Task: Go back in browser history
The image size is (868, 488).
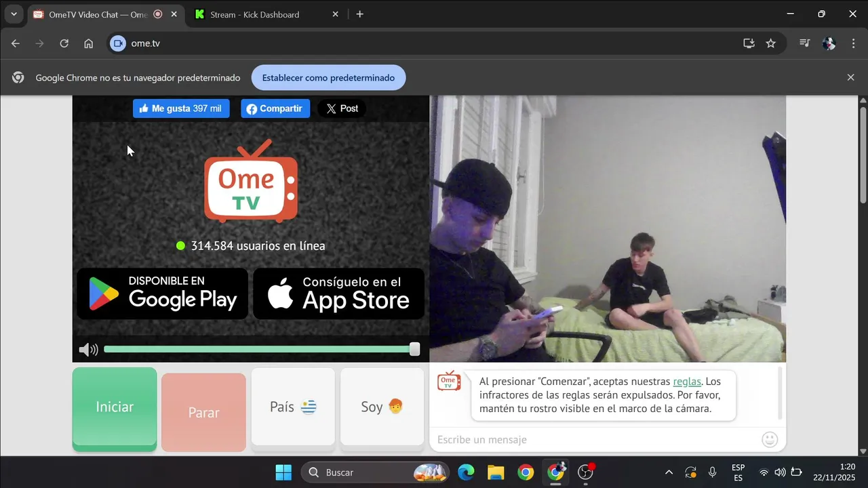Action: (16, 43)
